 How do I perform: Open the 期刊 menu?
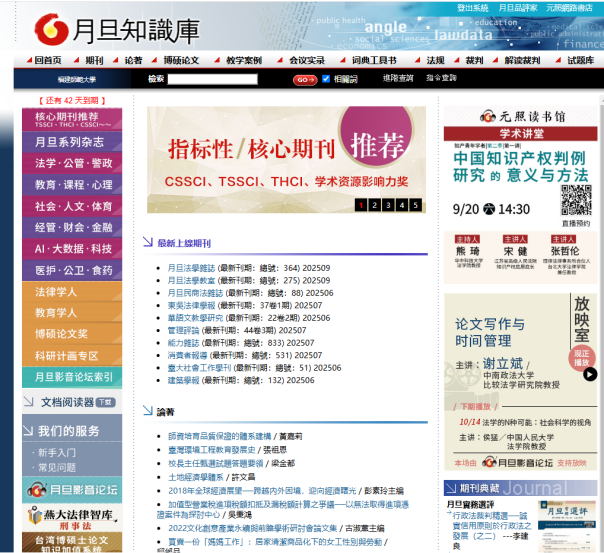pos(94,60)
